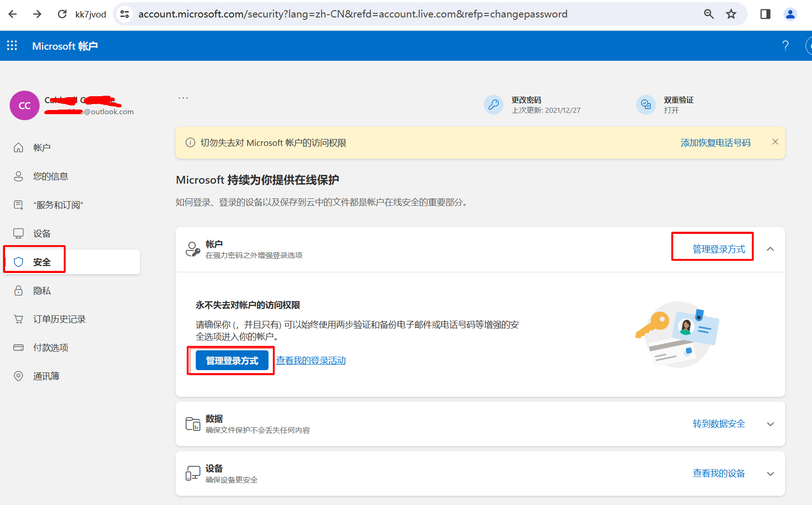Viewport: 812px width, 505px height.
Task: Click the blue 管理登录方式 button
Action: (232, 360)
